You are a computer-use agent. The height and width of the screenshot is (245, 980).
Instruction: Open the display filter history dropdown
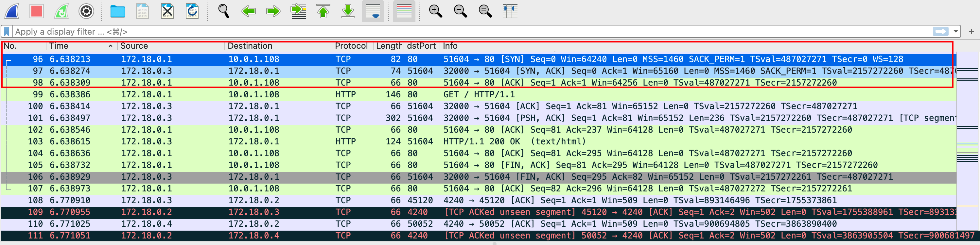(955, 32)
